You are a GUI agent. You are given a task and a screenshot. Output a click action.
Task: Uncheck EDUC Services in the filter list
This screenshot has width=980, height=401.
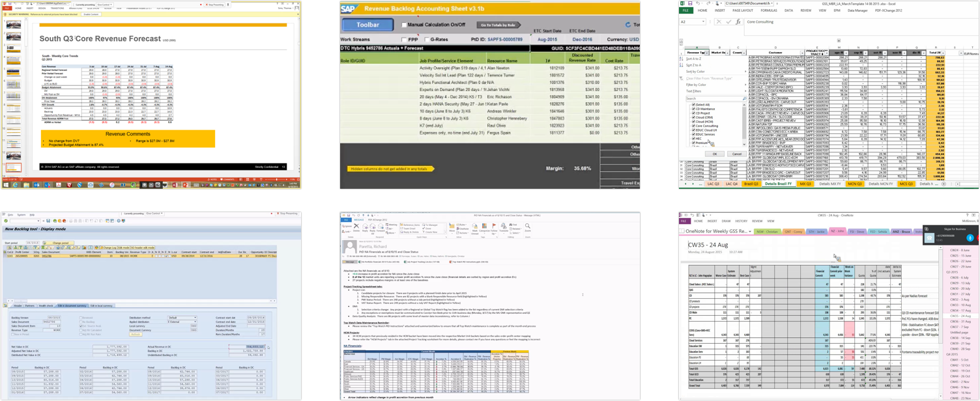point(693,134)
